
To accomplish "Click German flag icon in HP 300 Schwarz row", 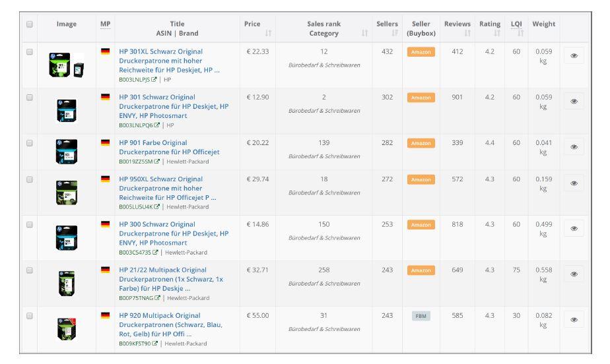I will tap(105, 224).
